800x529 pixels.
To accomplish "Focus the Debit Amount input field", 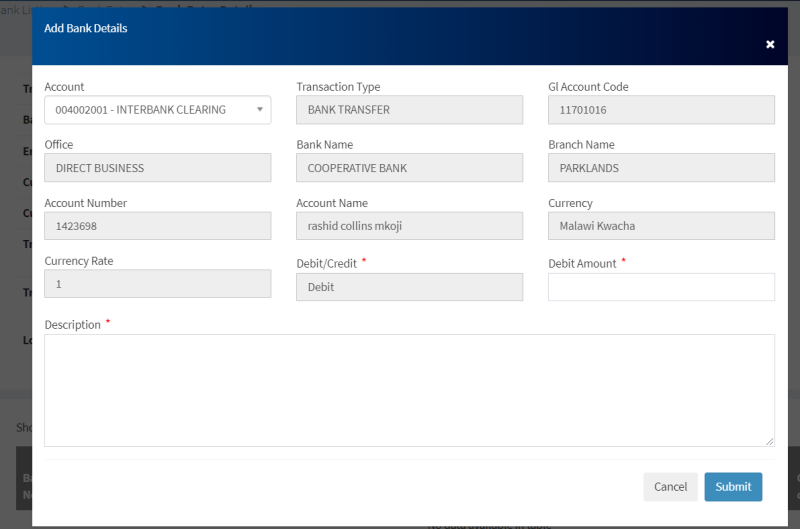I will click(661, 287).
